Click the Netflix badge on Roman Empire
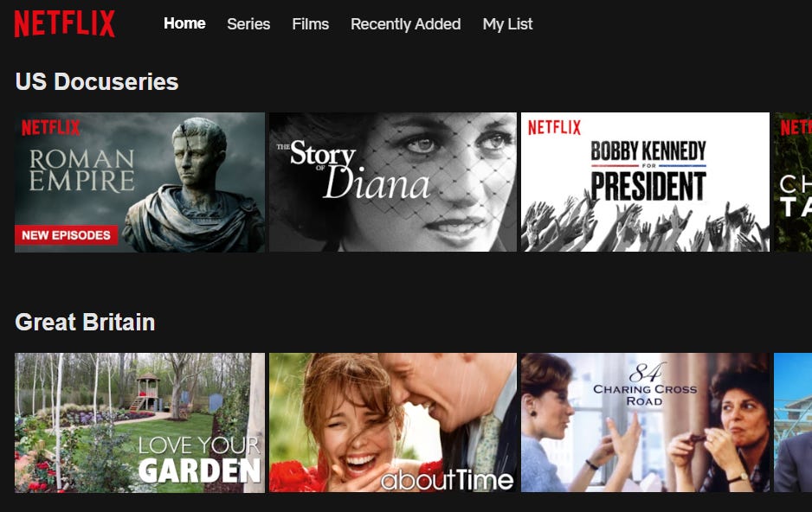 [51, 128]
